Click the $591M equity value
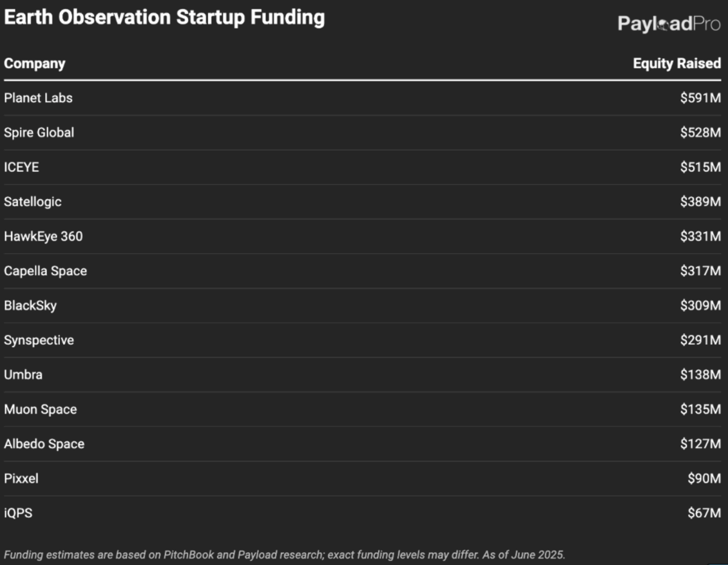This screenshot has height=565, width=728. pyautogui.click(x=700, y=98)
